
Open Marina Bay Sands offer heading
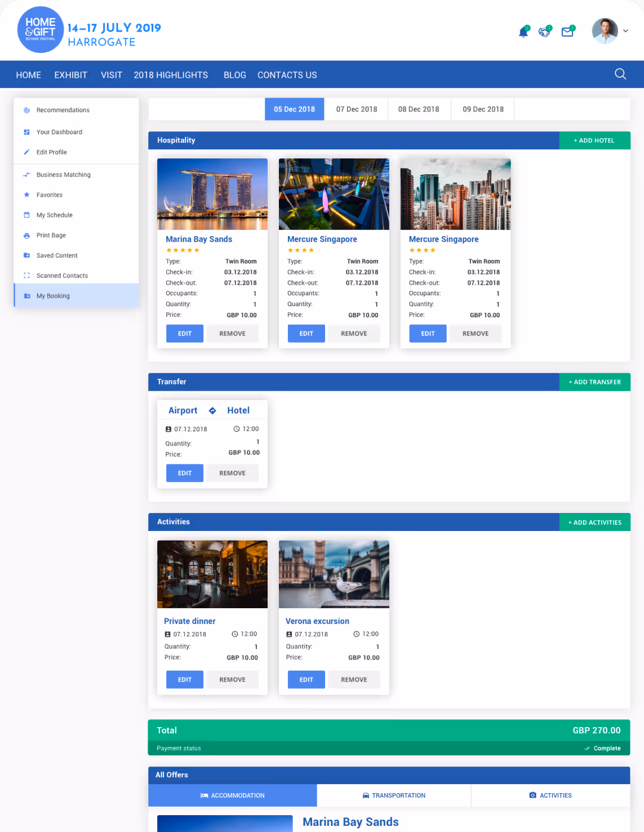tap(350, 822)
